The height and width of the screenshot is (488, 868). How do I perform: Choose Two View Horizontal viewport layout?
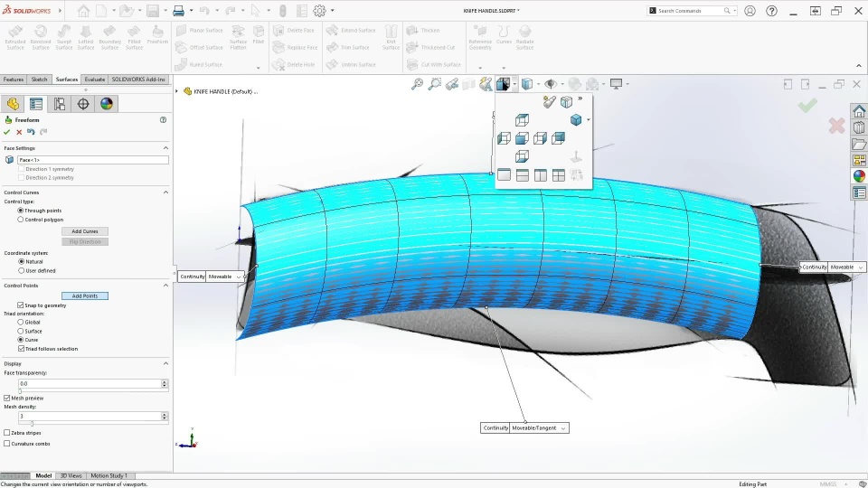(522, 175)
